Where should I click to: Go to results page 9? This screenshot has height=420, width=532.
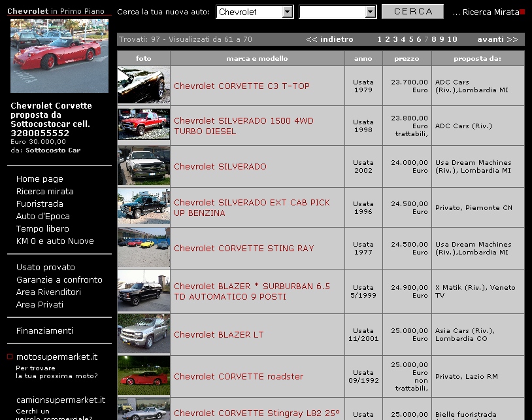pyautogui.click(x=442, y=39)
